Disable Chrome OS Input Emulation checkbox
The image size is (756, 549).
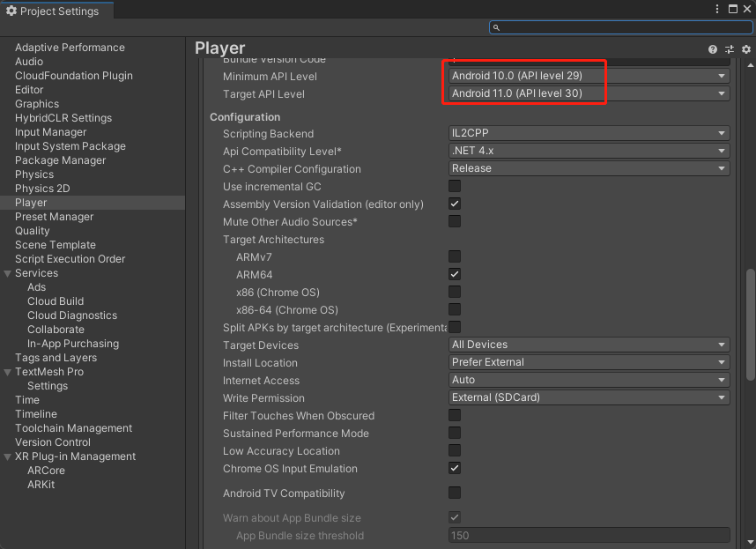click(455, 468)
